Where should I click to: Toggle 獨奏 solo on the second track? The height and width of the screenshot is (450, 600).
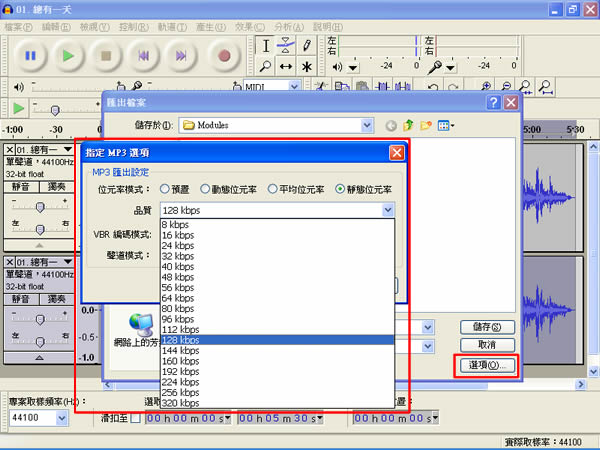coord(57,299)
